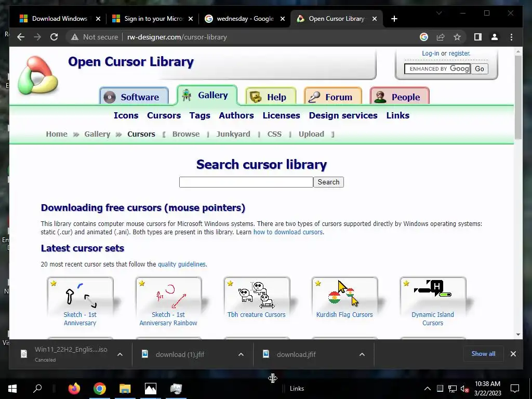The image size is (532, 399).
Task: Open a new tab with the plus button
Action: tap(394, 19)
